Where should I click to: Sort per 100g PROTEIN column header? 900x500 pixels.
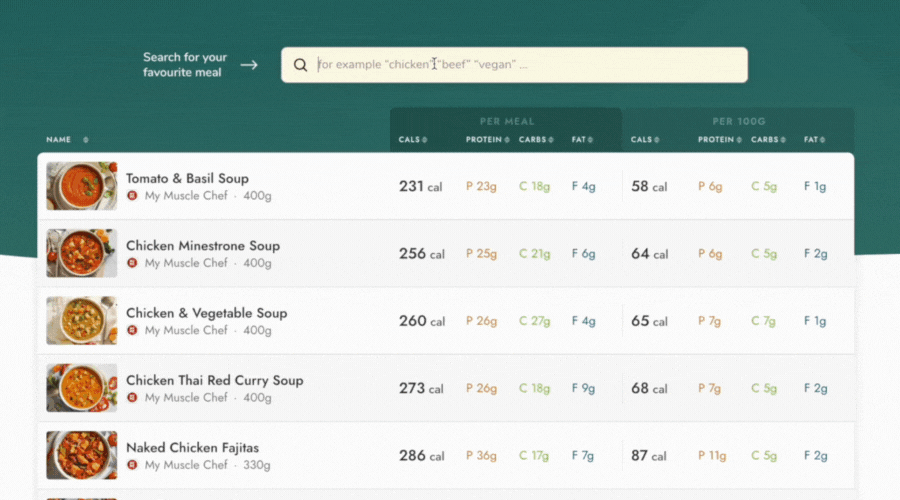(x=720, y=139)
